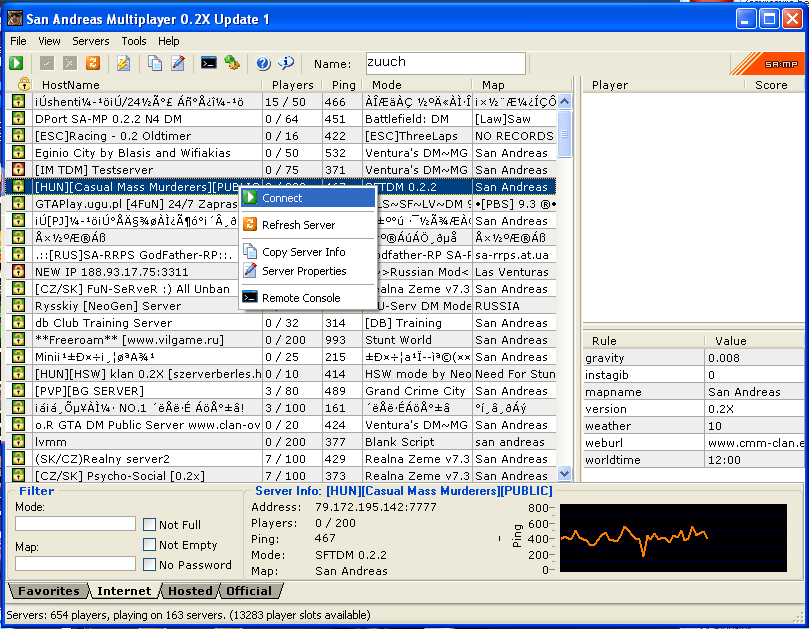809x629 pixels.
Task: Sort servers by the Mode column header
Action: [417, 85]
